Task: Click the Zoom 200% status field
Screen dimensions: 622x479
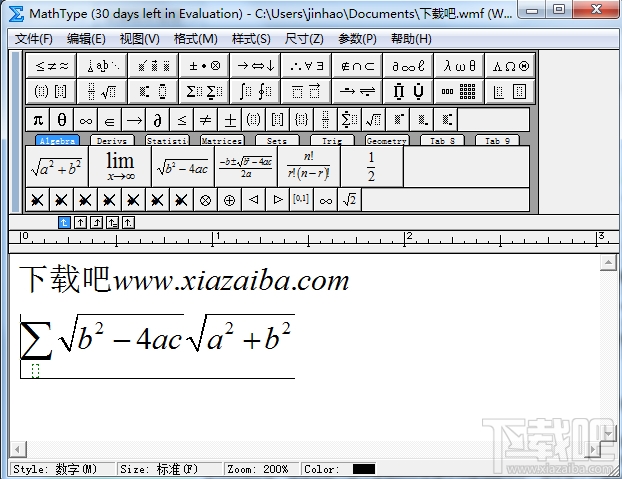Action: coord(261,469)
